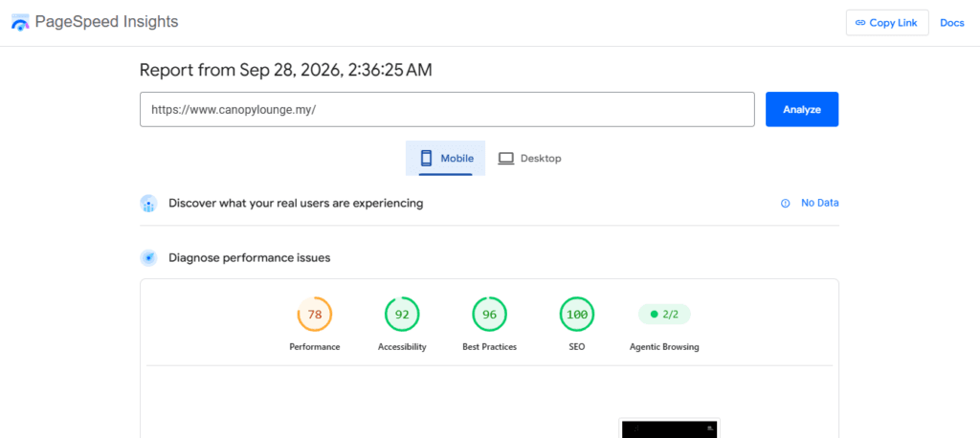
Task: Click 'Discover what your real users are experiencing'
Action: pos(296,203)
